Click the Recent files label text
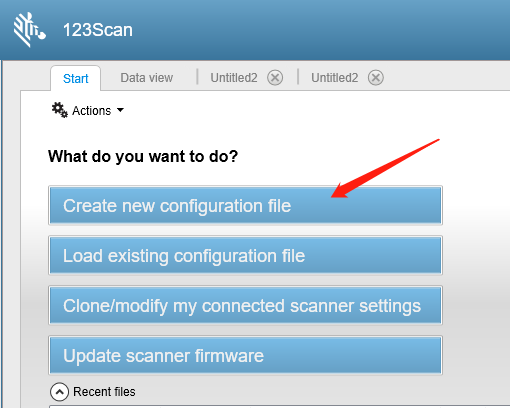The image size is (510, 408). point(104,392)
